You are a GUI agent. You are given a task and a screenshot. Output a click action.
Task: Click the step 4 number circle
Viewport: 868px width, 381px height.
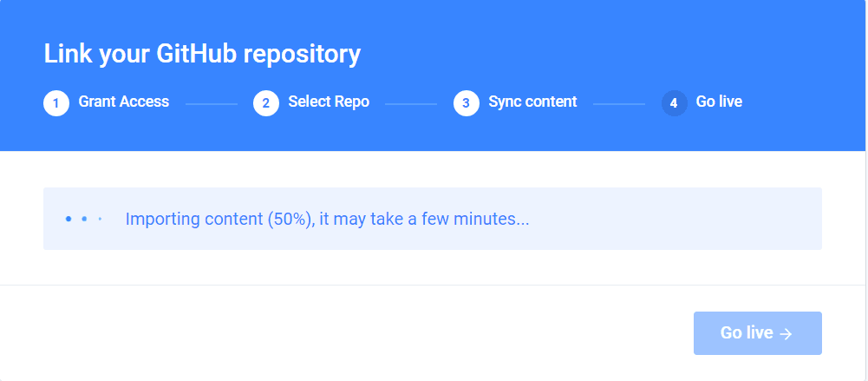tap(674, 103)
